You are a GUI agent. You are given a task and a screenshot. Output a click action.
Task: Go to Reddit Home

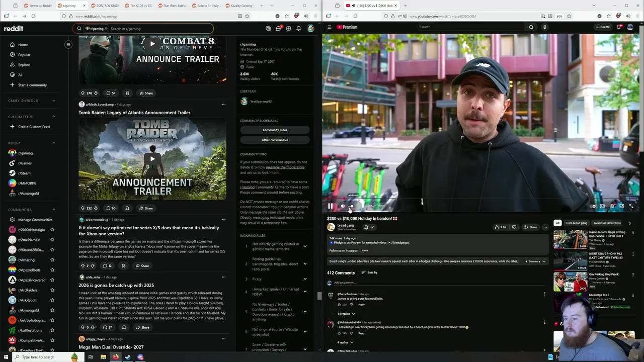[23, 45]
